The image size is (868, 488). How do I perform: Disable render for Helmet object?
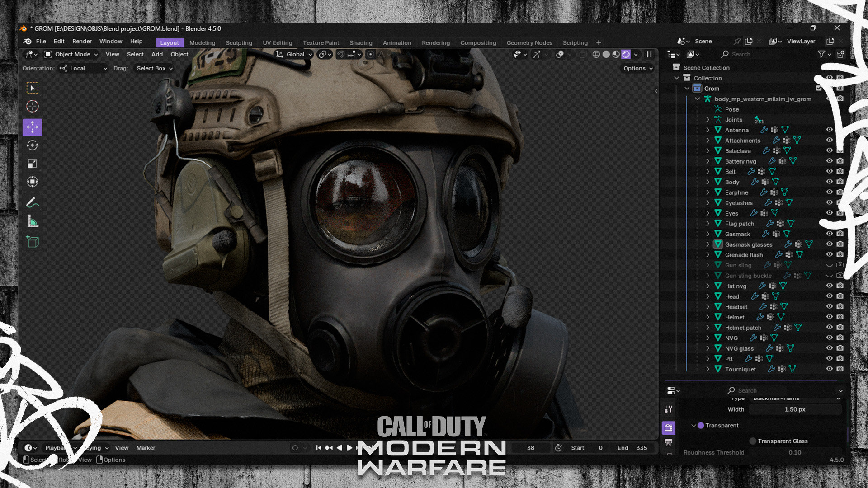pyautogui.click(x=840, y=317)
